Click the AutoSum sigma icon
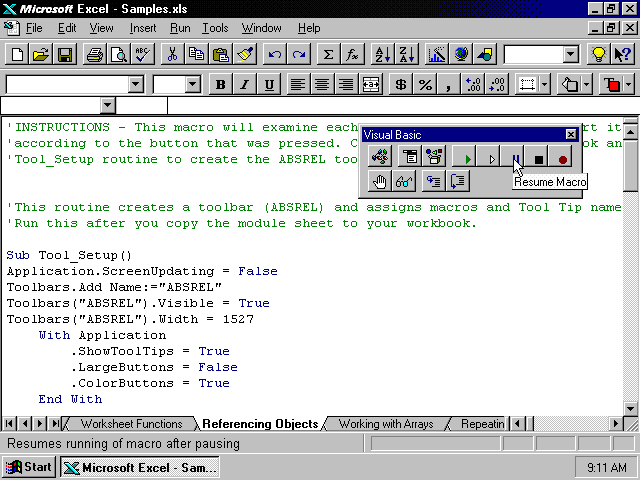This screenshot has height=480, width=640. pos(328,54)
